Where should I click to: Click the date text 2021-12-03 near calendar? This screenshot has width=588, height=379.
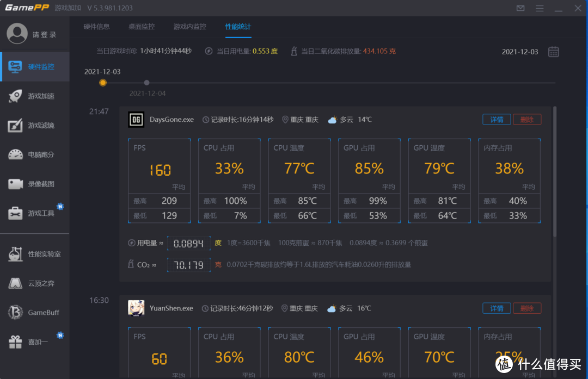point(520,52)
